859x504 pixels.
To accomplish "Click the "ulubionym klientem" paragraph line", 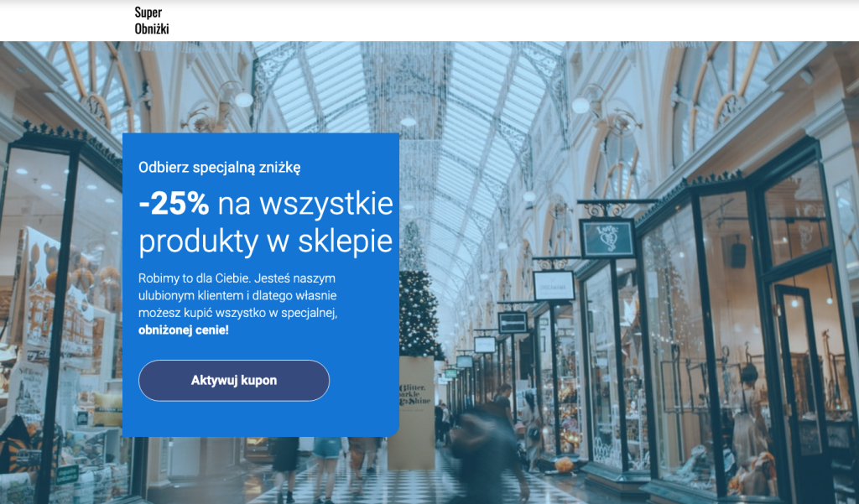I will [237, 295].
